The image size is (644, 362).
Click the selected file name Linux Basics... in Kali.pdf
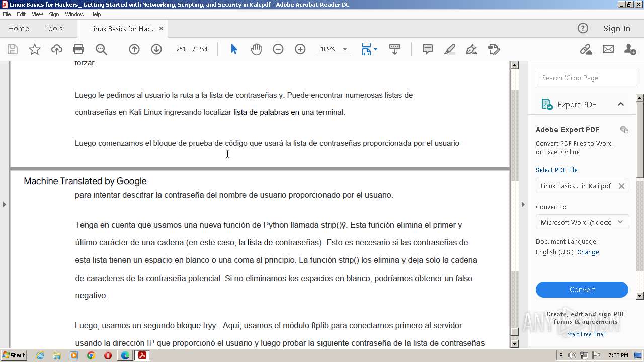pos(576,186)
